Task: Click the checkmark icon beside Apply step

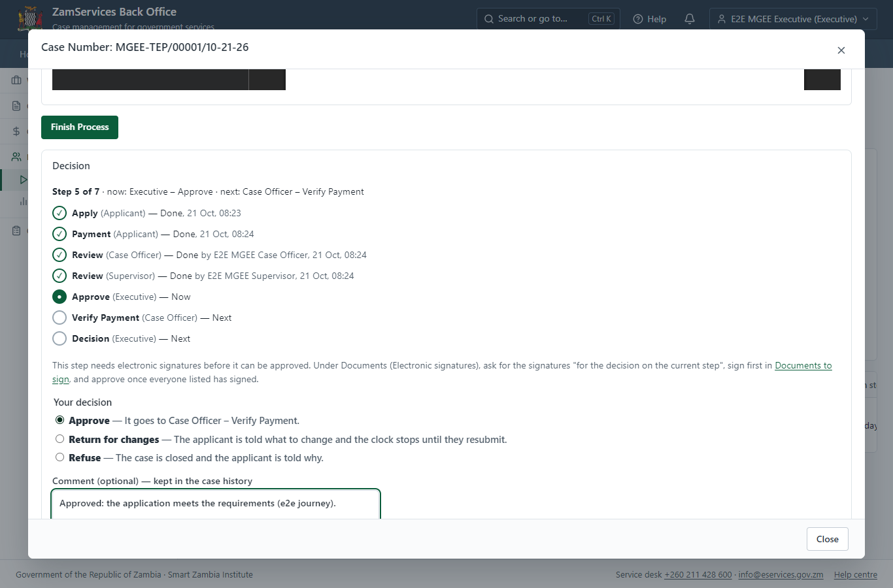Action: tap(59, 213)
